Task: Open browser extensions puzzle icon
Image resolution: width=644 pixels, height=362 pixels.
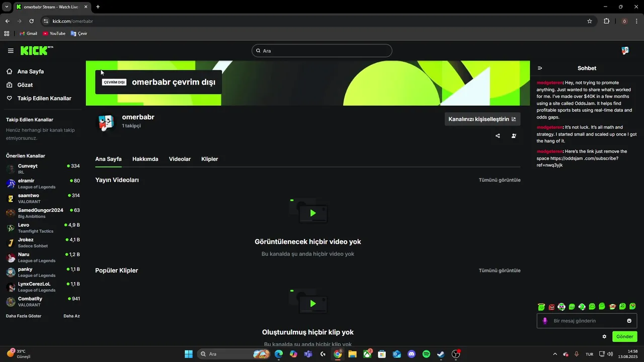Action: (606, 21)
